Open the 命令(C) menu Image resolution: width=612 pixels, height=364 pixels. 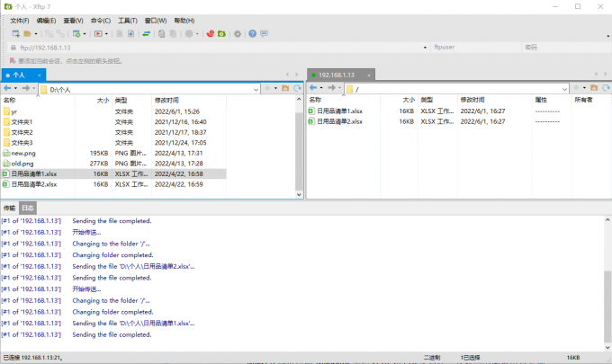pyautogui.click(x=101, y=21)
